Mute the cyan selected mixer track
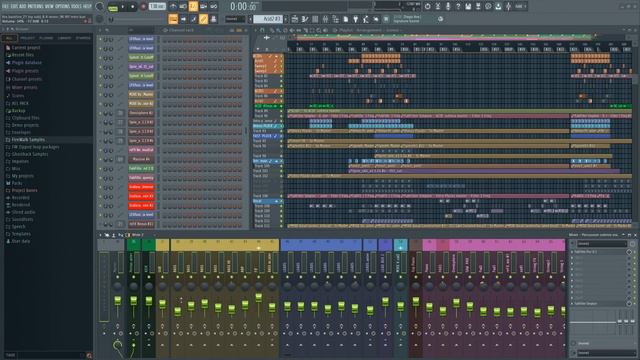This screenshot has height=360, width=640. (x=400, y=277)
